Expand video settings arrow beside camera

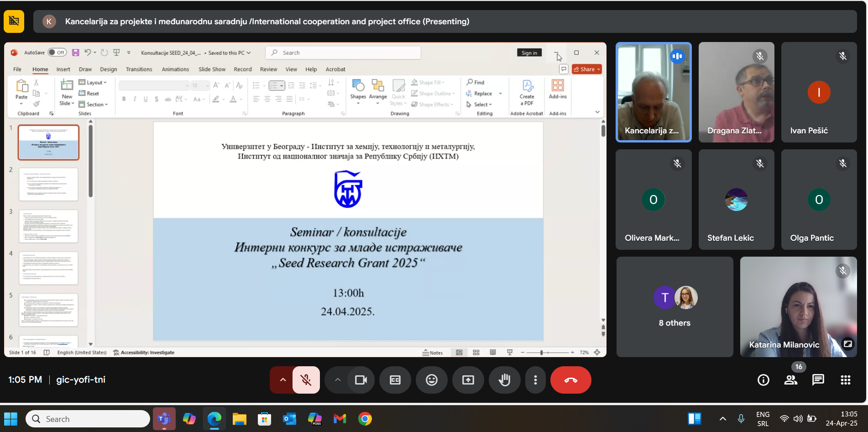[337, 380]
